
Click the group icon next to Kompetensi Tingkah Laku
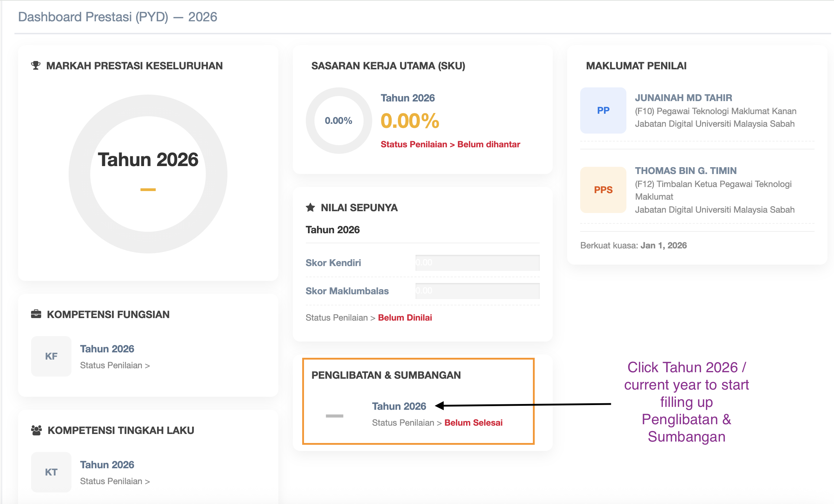point(36,430)
